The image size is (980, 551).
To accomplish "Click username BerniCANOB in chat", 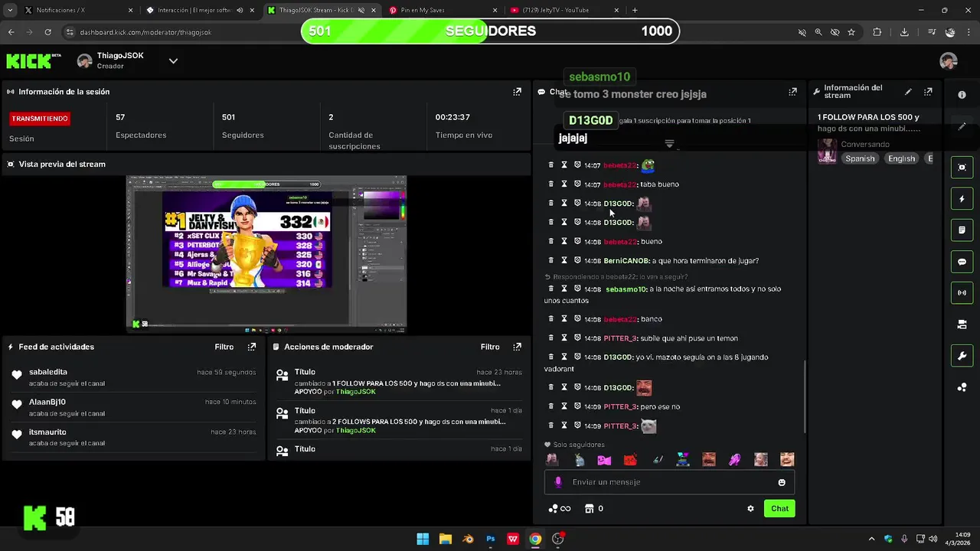I will click(x=626, y=261).
